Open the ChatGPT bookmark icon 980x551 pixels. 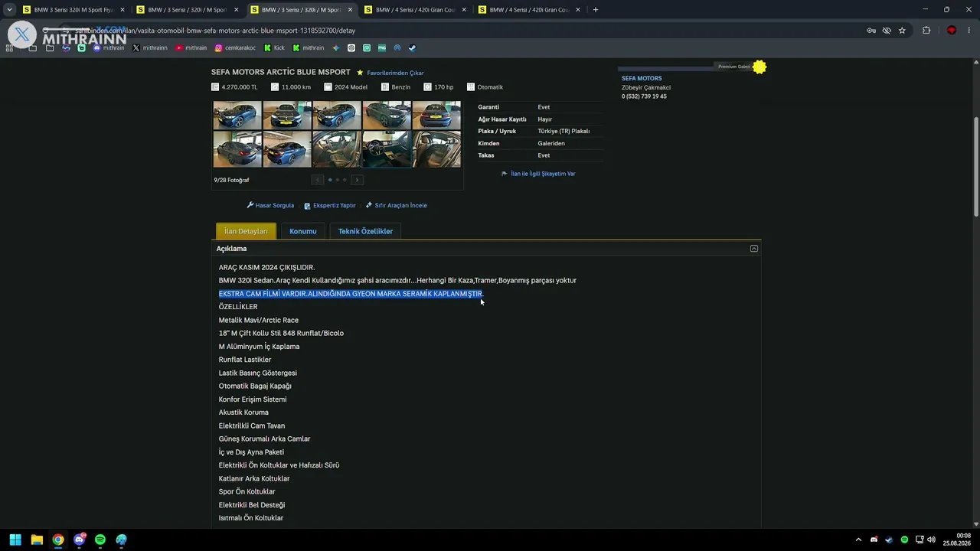click(351, 47)
